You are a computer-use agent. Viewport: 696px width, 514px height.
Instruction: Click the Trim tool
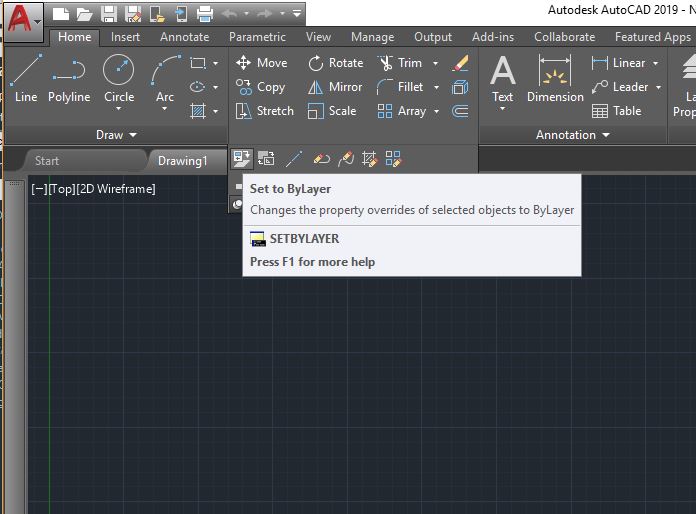tap(400, 63)
